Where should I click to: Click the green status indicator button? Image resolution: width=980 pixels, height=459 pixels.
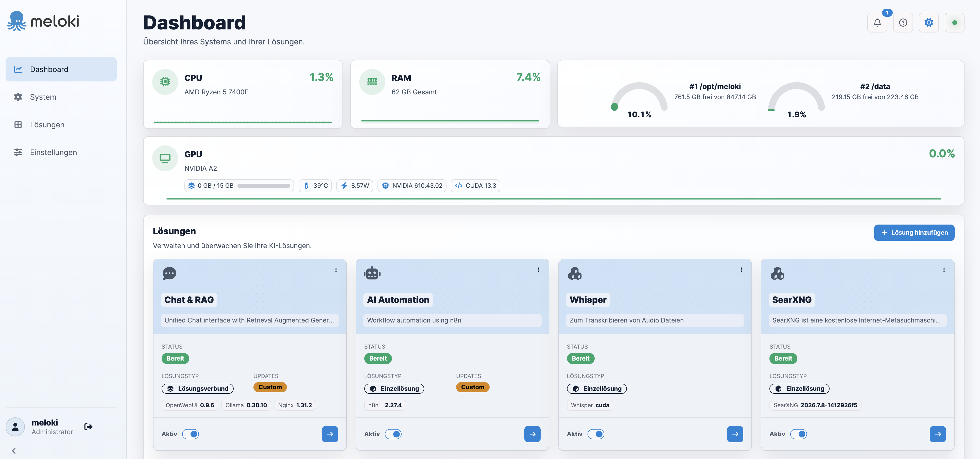click(954, 22)
